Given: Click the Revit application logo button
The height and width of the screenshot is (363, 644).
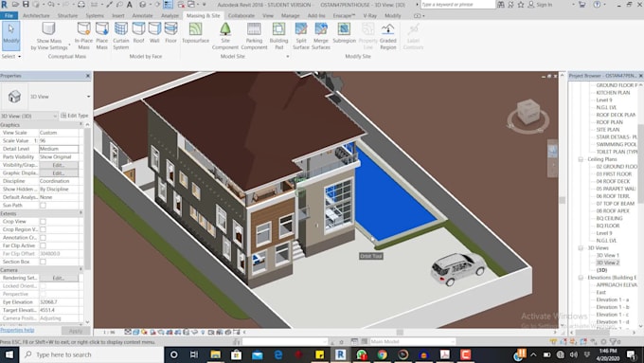Looking at the screenshot, I should (4, 4).
